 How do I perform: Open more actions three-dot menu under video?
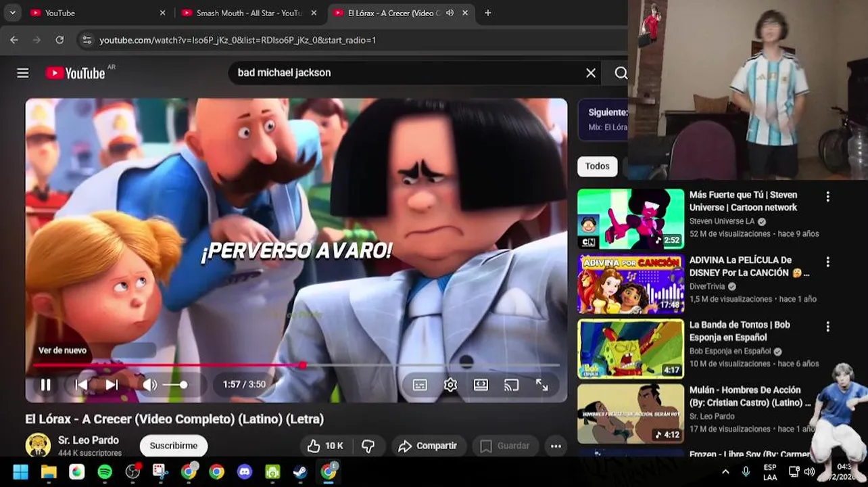click(x=556, y=446)
